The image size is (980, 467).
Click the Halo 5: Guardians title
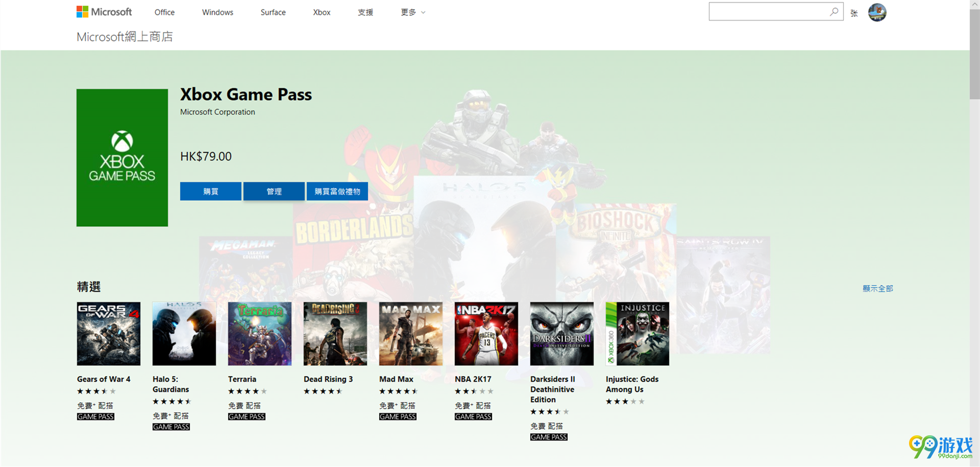coord(171,384)
